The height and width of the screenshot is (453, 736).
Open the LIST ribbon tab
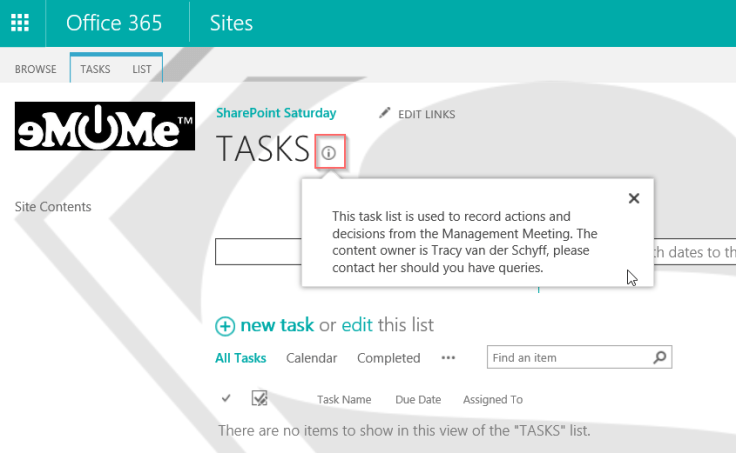tap(142, 70)
